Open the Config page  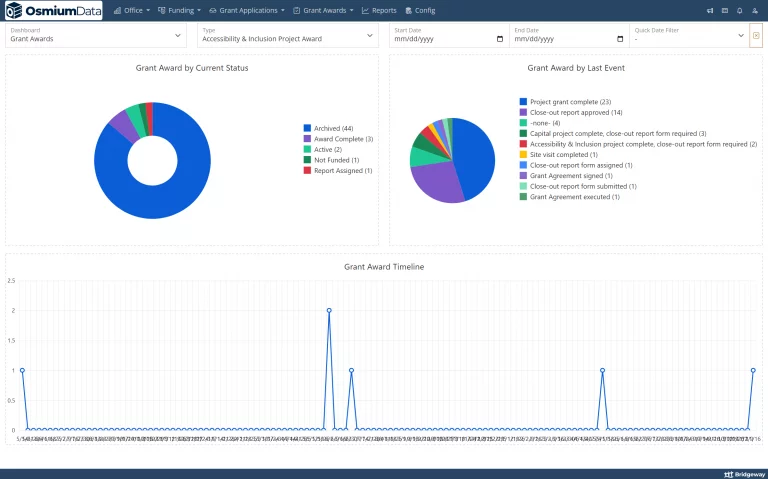click(420, 10)
